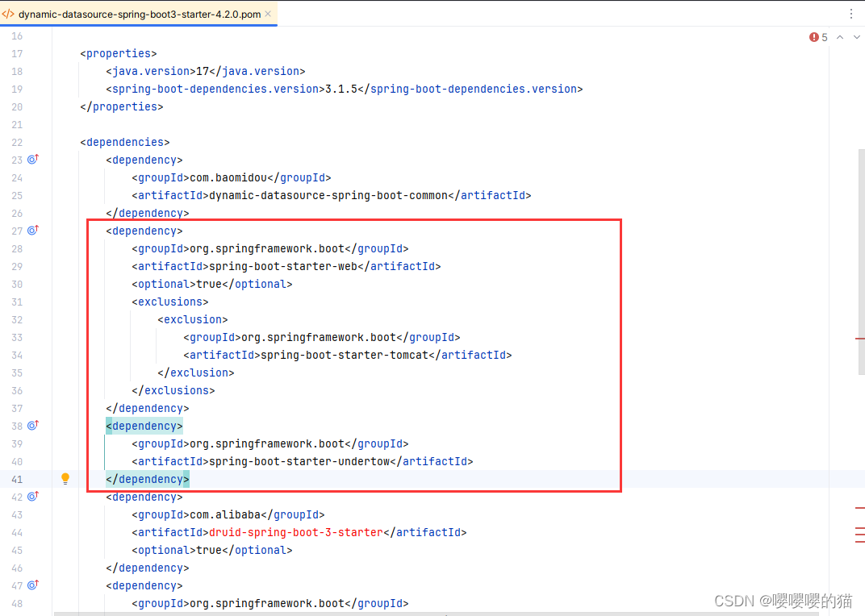Click dependency upgrade icon beside line 23
Image resolution: width=865 pixels, height=616 pixels.
coord(31,160)
